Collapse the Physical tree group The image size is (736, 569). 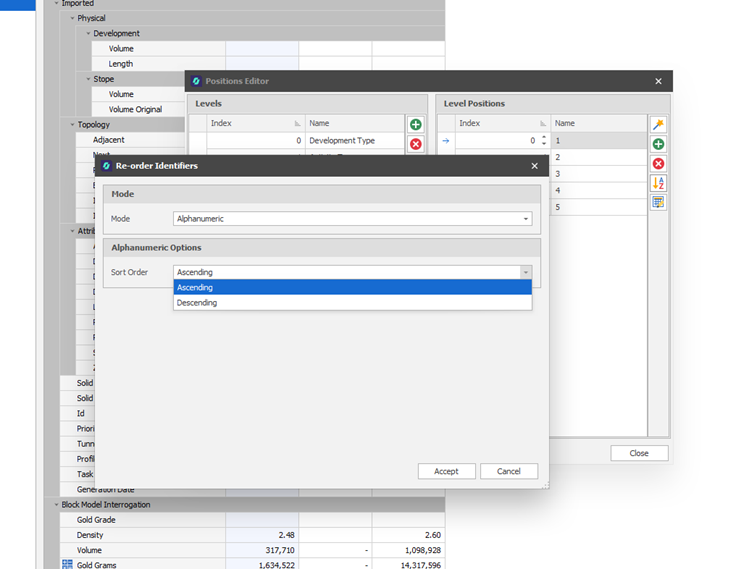(72, 18)
